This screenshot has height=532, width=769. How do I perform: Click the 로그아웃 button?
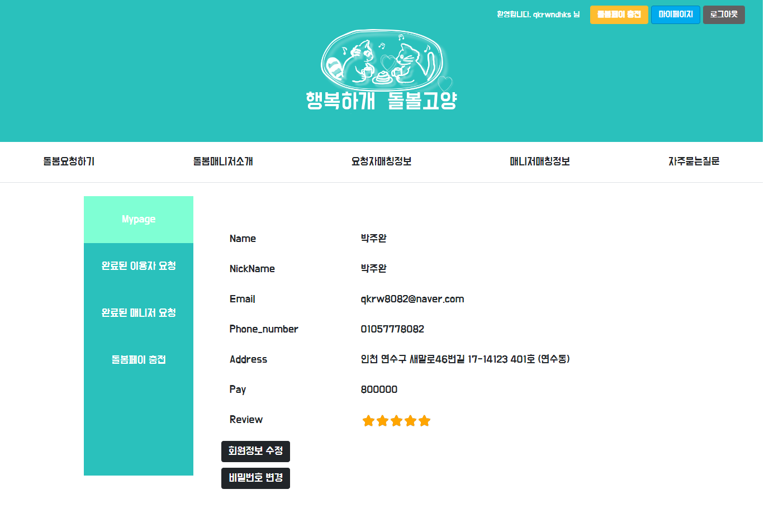tap(724, 15)
